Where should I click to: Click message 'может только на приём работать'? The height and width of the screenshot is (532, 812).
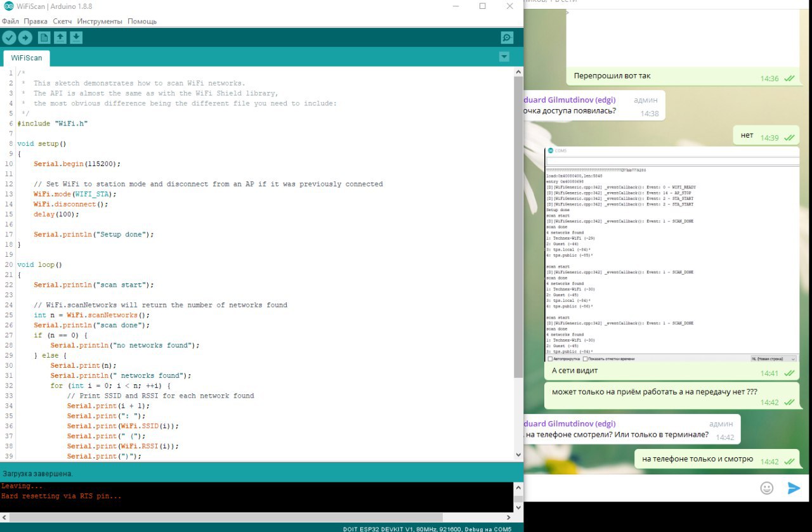coord(654,392)
